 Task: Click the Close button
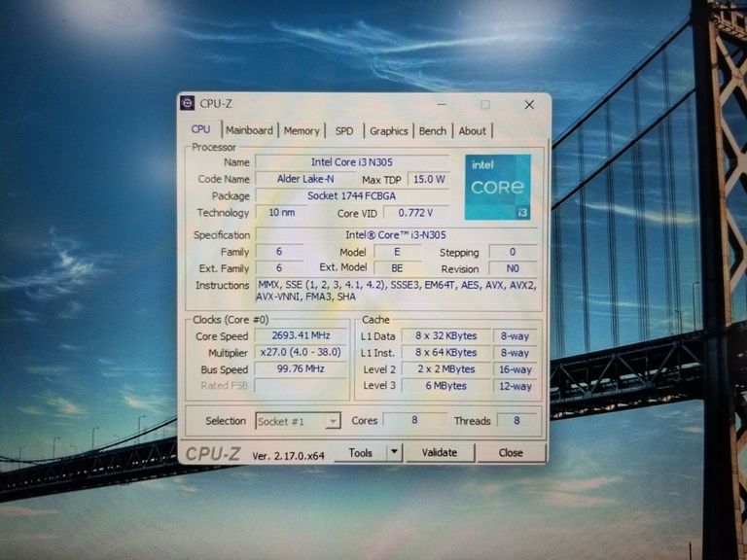(511, 453)
